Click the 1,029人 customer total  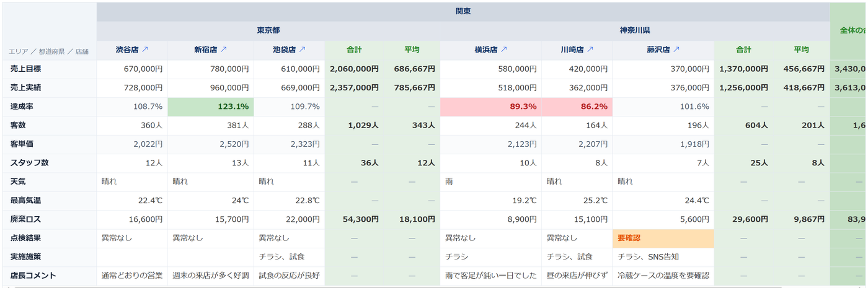point(354,126)
